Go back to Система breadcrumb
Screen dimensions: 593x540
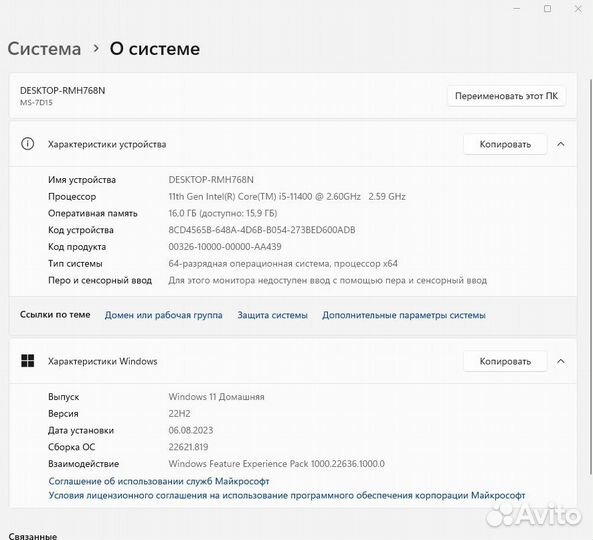pos(44,49)
